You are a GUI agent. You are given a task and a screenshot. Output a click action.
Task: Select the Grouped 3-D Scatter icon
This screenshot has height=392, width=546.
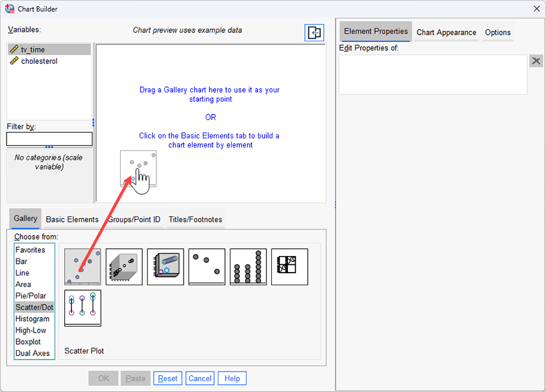[x=165, y=266]
